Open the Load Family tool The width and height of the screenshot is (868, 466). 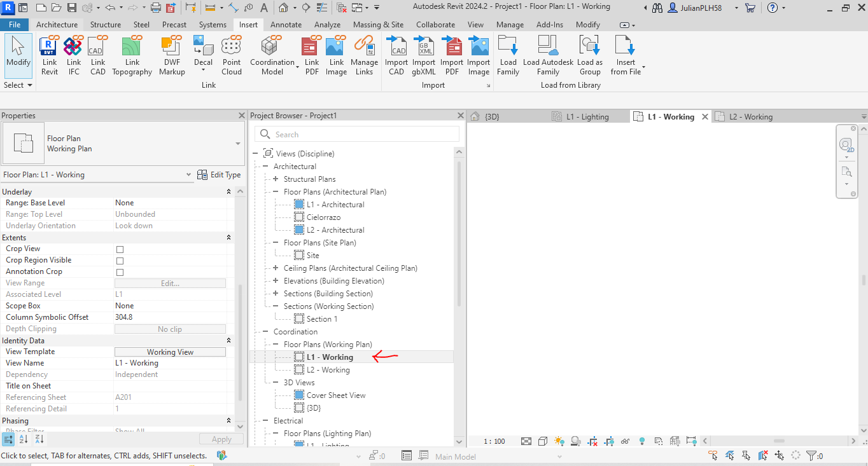pos(508,56)
